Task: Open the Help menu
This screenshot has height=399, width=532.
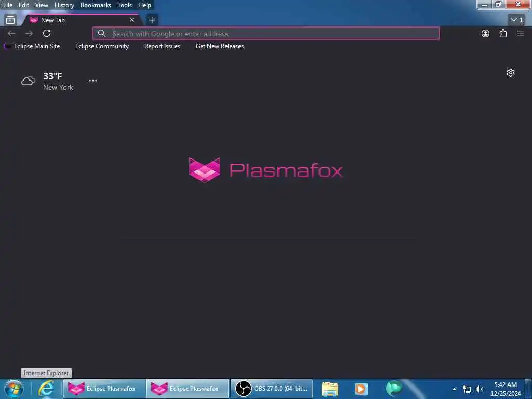Action: (x=144, y=5)
